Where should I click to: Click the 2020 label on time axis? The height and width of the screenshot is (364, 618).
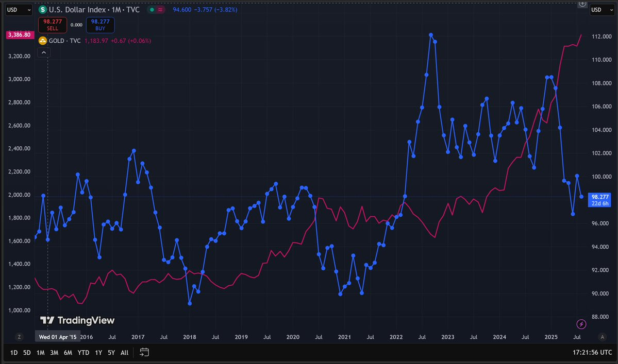(293, 337)
